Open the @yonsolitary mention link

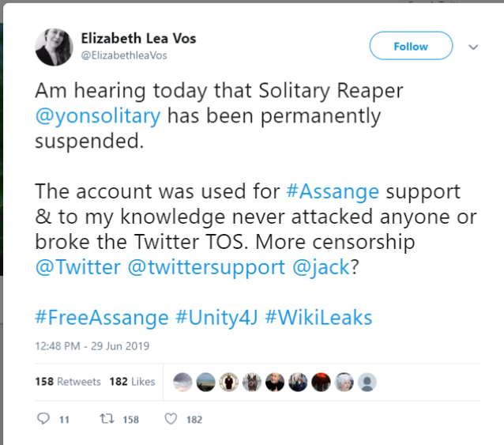(x=98, y=116)
